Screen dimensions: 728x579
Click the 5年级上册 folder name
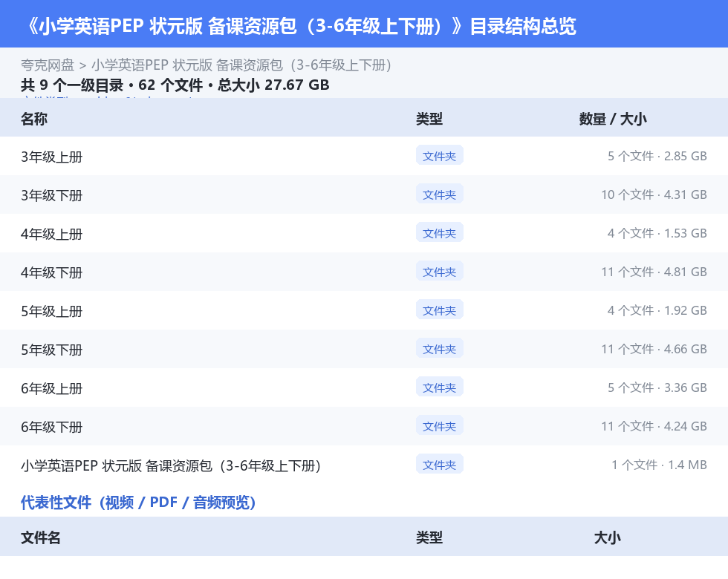point(51,311)
